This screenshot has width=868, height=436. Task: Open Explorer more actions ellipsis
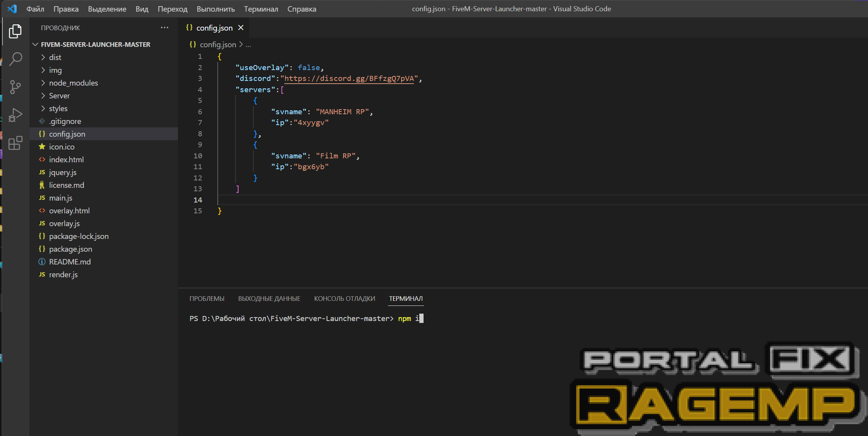pyautogui.click(x=164, y=28)
